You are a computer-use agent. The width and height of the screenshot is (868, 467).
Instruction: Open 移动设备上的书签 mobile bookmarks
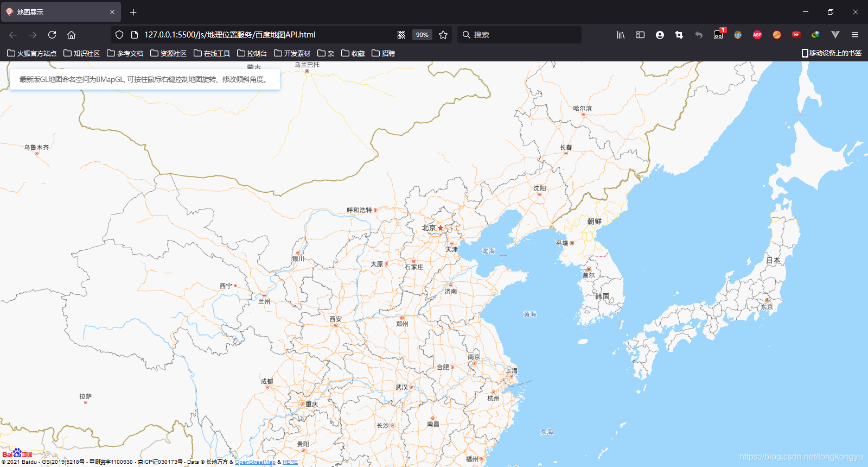point(832,53)
